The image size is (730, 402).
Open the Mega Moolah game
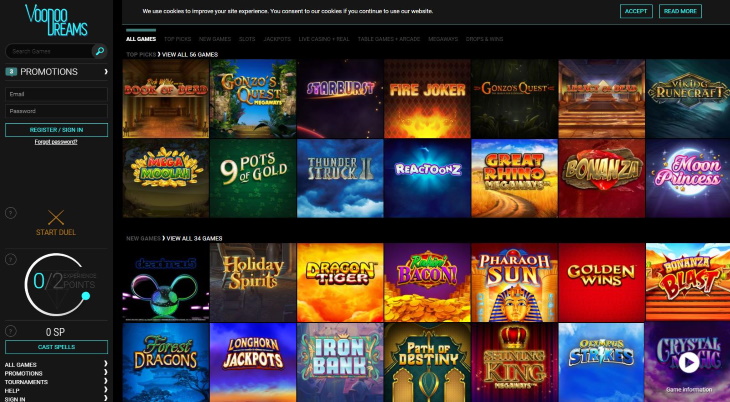pyautogui.click(x=166, y=178)
